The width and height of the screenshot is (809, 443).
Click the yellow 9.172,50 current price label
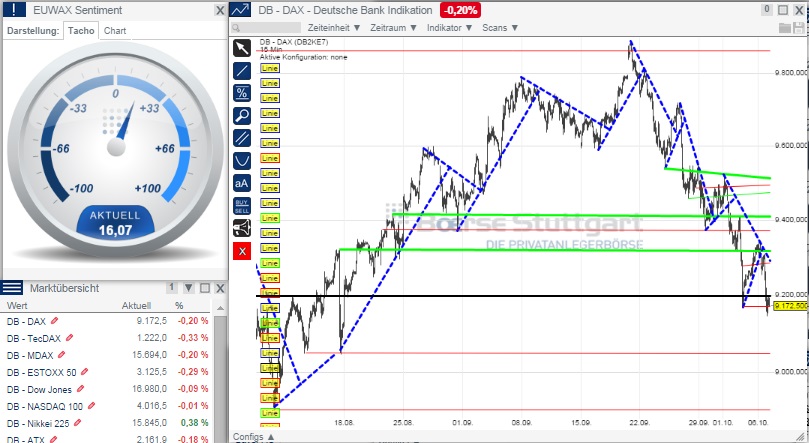pyautogui.click(x=791, y=306)
